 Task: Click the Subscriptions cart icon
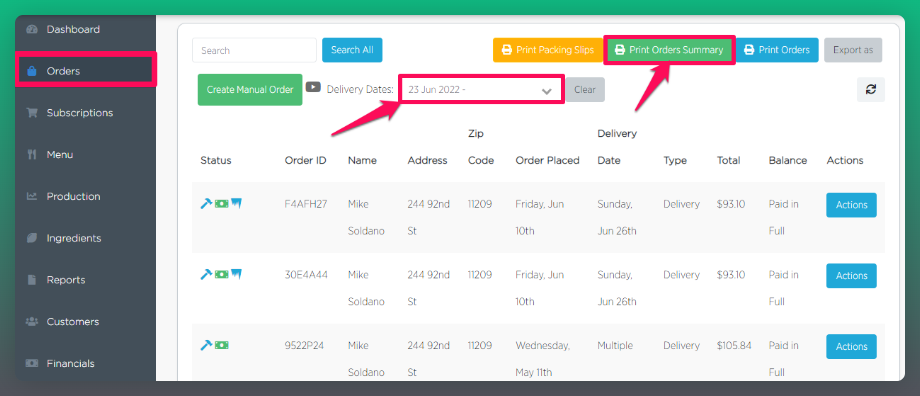coord(32,113)
